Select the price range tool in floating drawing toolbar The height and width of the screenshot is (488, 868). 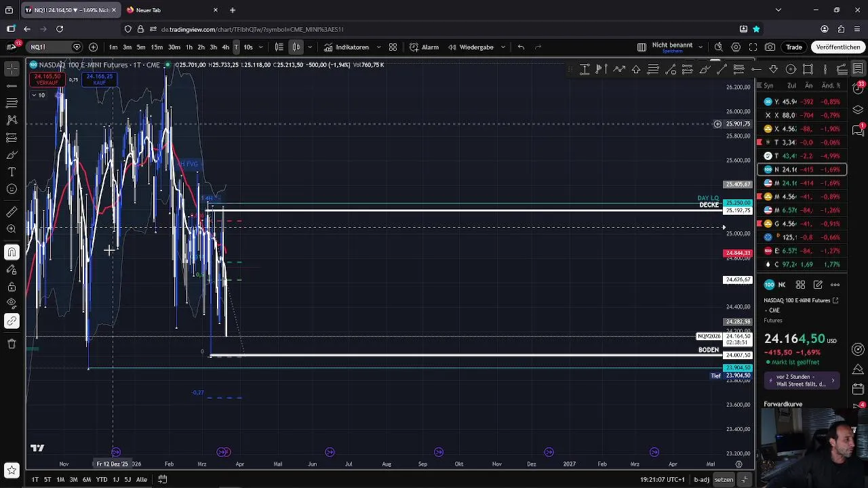click(585, 69)
